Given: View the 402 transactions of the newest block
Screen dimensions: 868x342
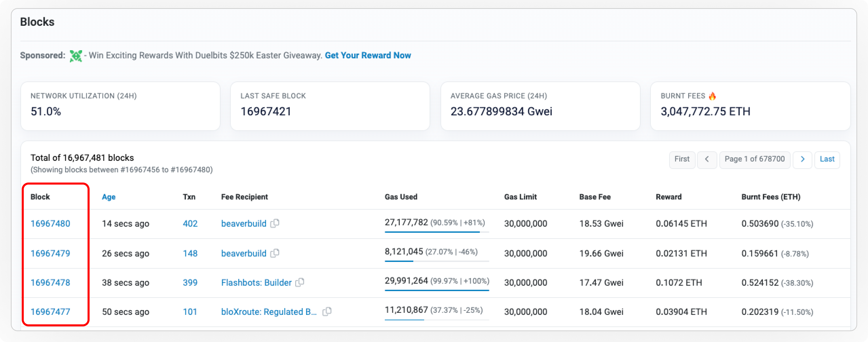Looking at the screenshot, I should (x=190, y=224).
